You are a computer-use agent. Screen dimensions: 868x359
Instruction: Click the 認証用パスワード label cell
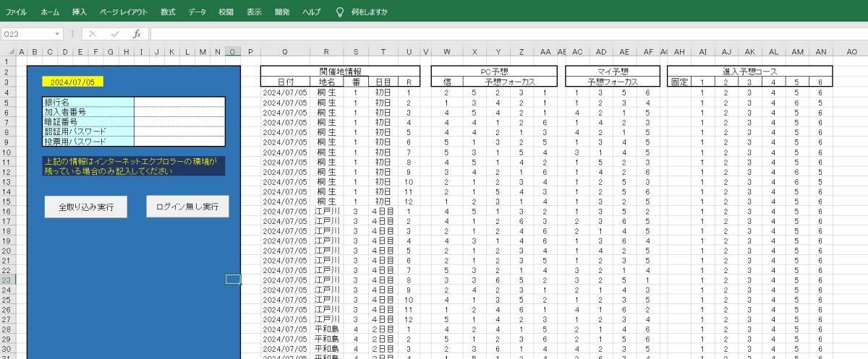pyautogui.click(x=88, y=131)
